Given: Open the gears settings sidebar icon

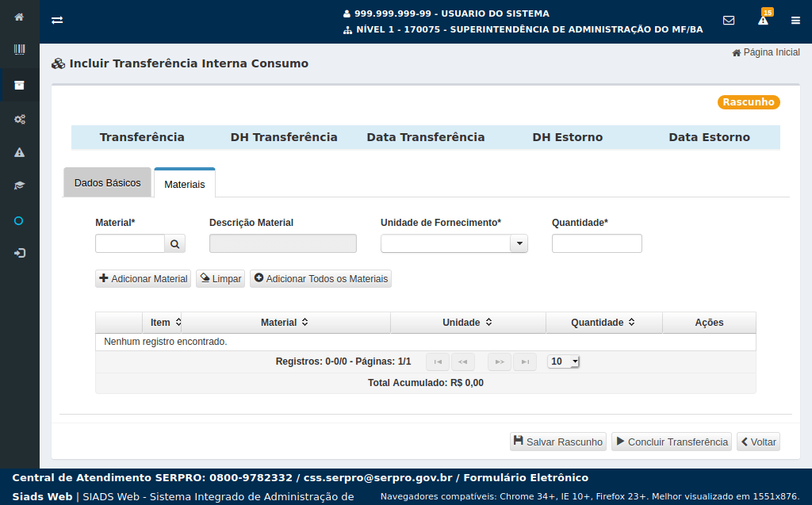Looking at the screenshot, I should [19, 119].
